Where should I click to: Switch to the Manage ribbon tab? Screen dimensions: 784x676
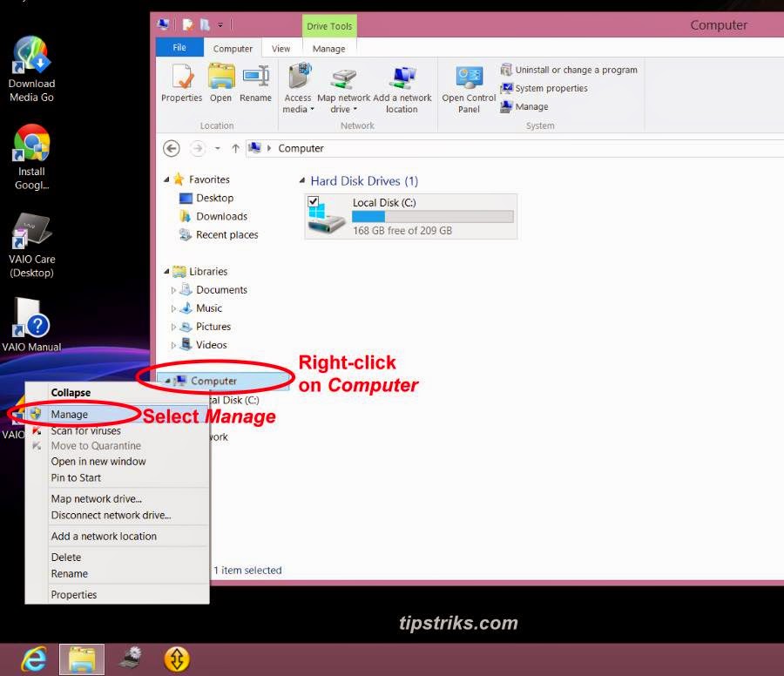coord(328,49)
